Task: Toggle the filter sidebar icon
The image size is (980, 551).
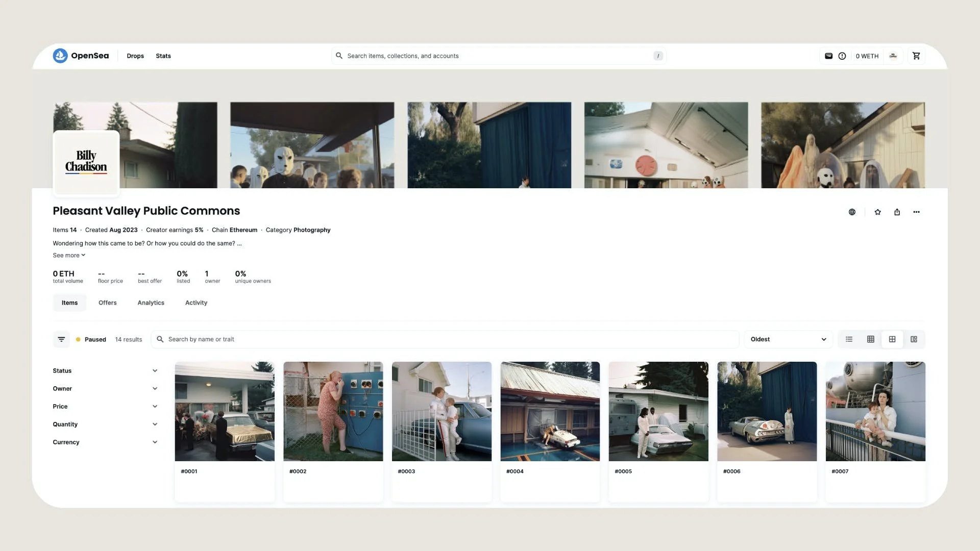Action: (x=61, y=339)
